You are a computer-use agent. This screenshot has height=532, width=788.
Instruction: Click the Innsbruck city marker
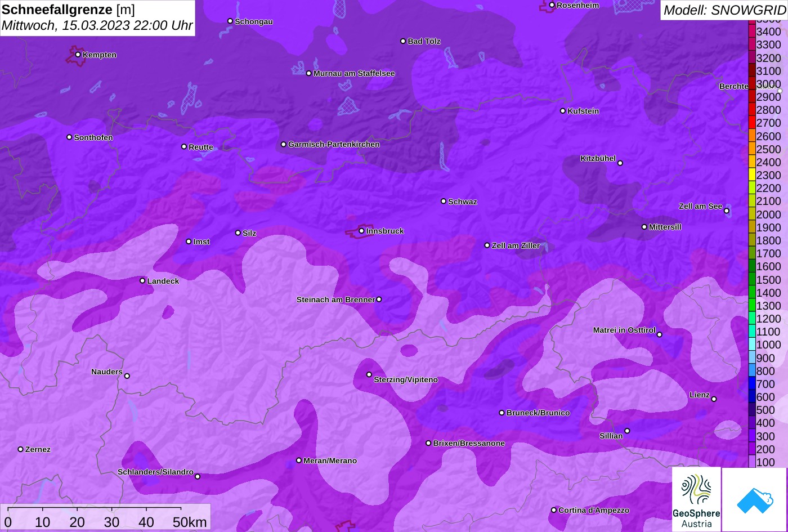click(x=361, y=231)
